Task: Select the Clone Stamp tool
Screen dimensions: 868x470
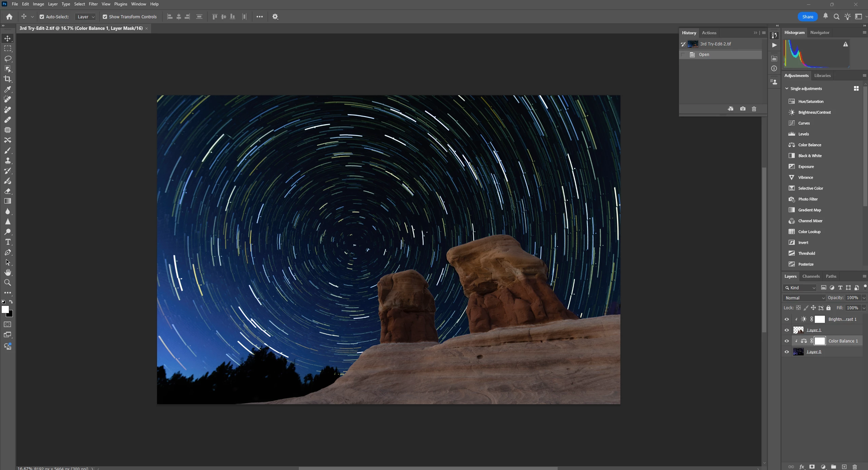Action: tap(7, 161)
